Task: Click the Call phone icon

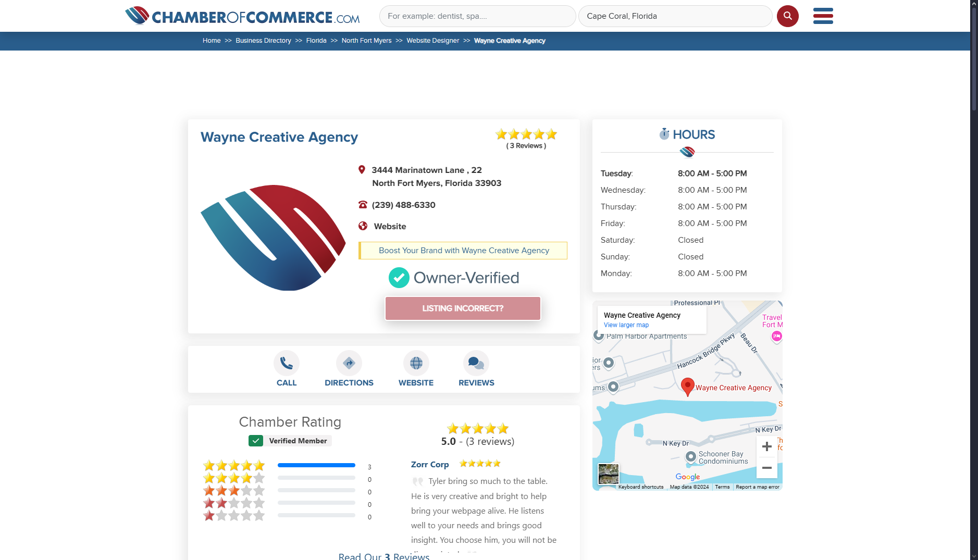Action: 286,363
